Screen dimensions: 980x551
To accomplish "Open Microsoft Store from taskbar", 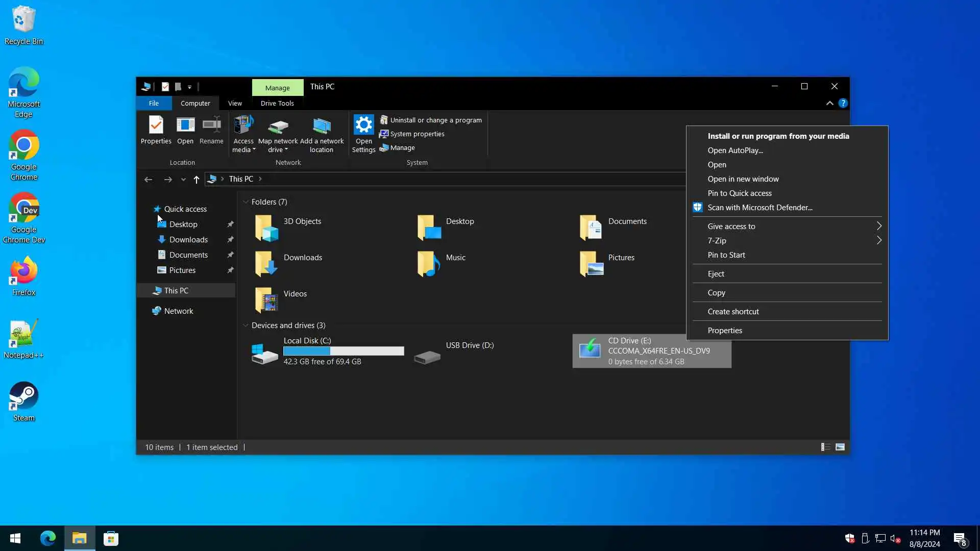I will click(111, 538).
